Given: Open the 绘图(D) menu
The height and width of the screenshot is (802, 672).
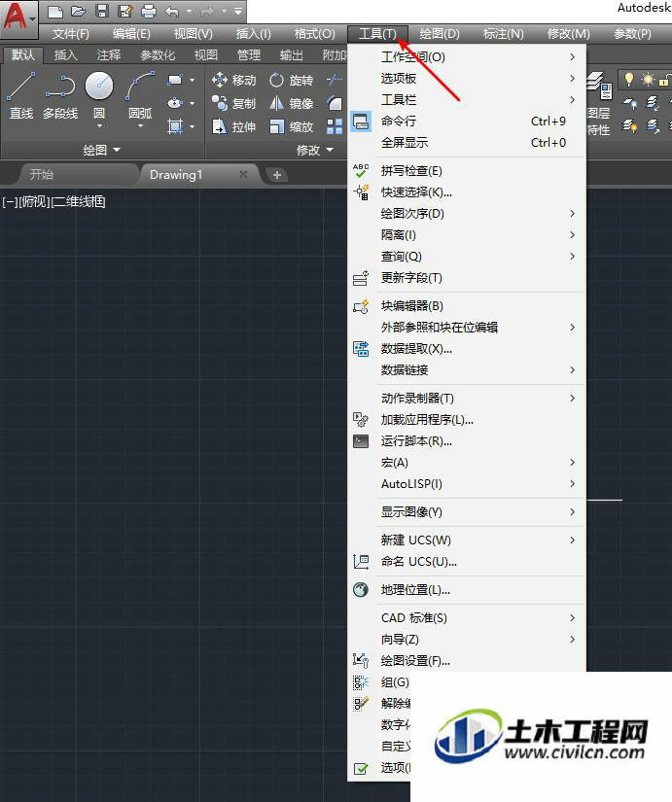Looking at the screenshot, I should [440, 34].
